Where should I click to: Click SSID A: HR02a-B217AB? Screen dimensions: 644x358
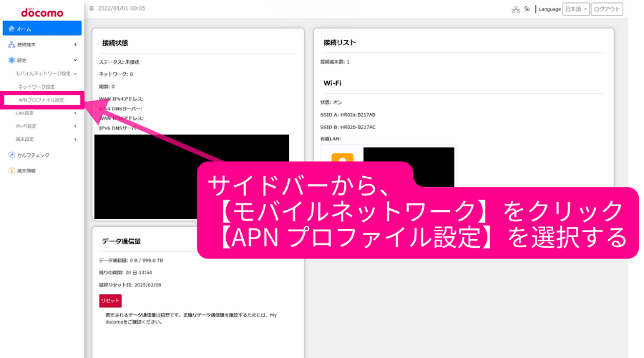(348, 115)
